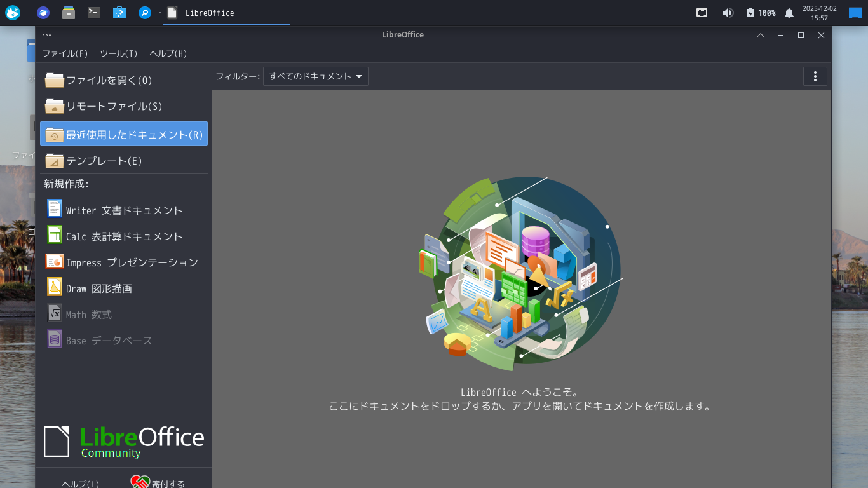Open the three-dot options menu button
The width and height of the screenshot is (868, 488).
pos(815,76)
